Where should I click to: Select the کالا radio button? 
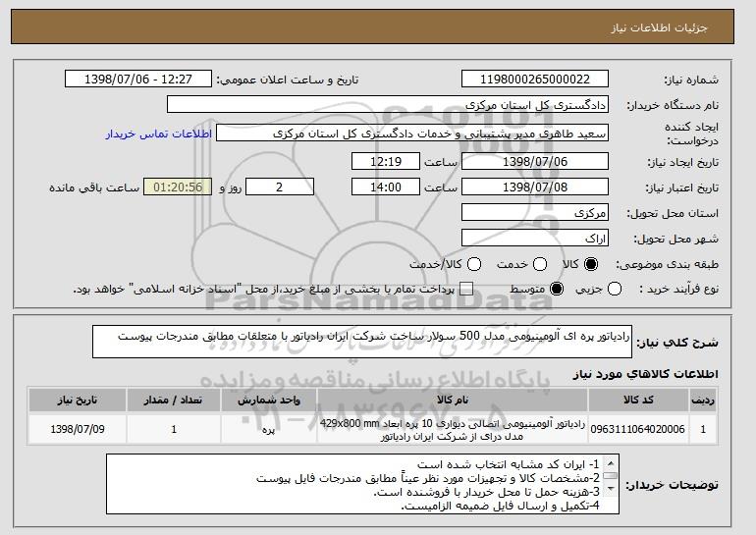[x=591, y=264]
